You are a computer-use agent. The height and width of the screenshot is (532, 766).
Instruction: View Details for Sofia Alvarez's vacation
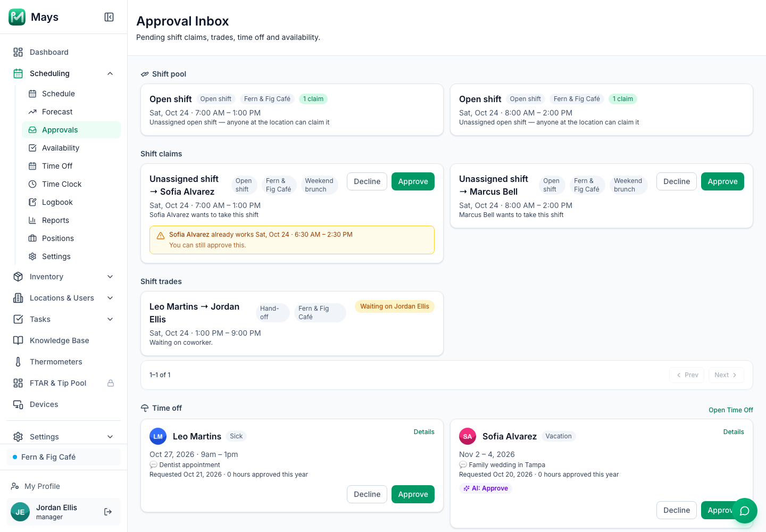pos(734,432)
